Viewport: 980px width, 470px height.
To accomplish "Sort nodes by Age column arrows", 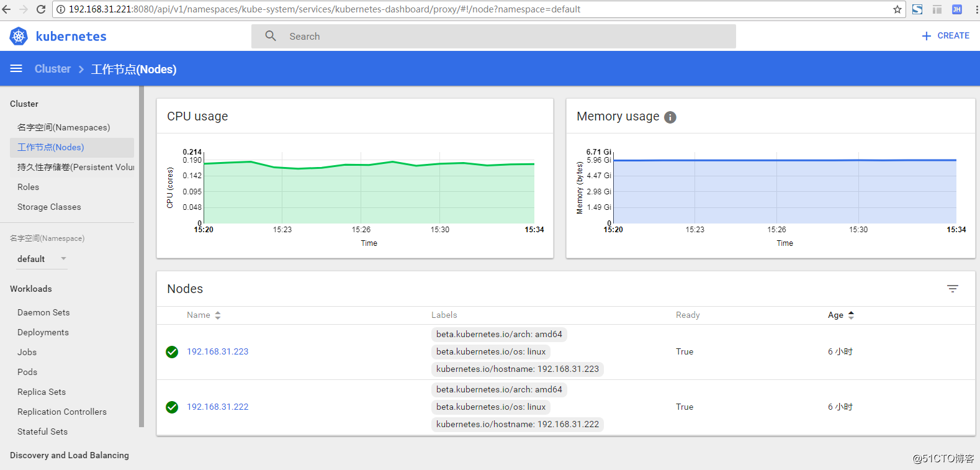I will (851, 315).
